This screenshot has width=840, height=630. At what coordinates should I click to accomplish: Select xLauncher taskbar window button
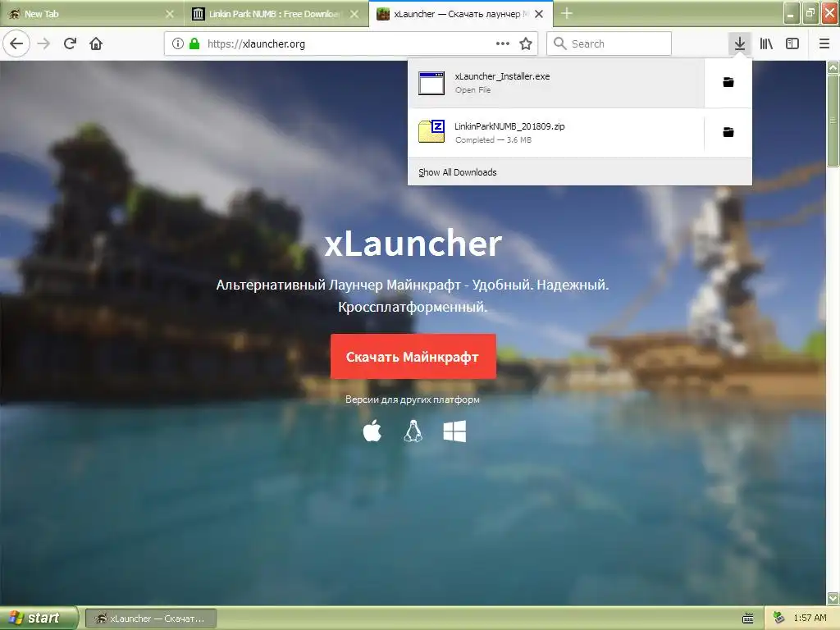pos(151,619)
